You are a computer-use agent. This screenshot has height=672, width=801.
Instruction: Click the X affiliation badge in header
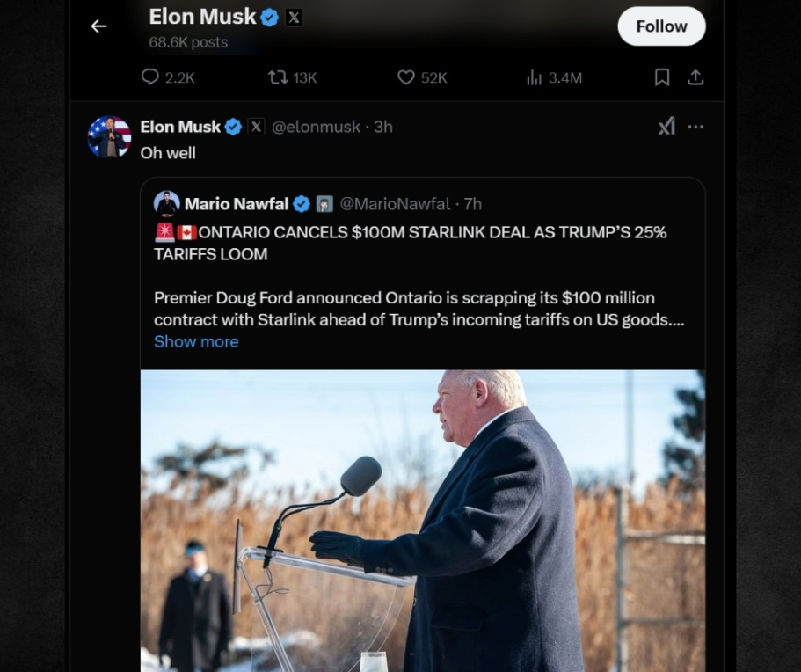click(x=294, y=17)
